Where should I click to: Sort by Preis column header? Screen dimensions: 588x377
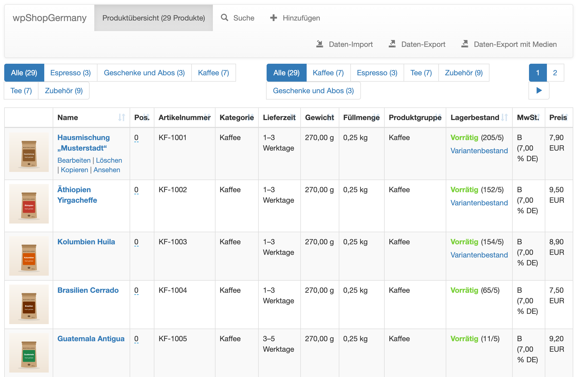pyautogui.click(x=558, y=117)
